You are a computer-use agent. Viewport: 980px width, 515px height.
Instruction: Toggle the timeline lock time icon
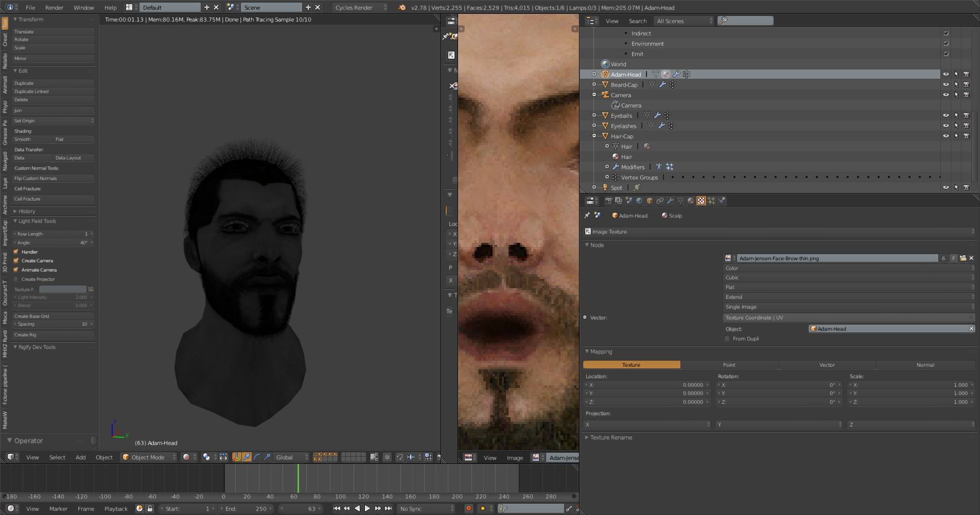coord(150,508)
